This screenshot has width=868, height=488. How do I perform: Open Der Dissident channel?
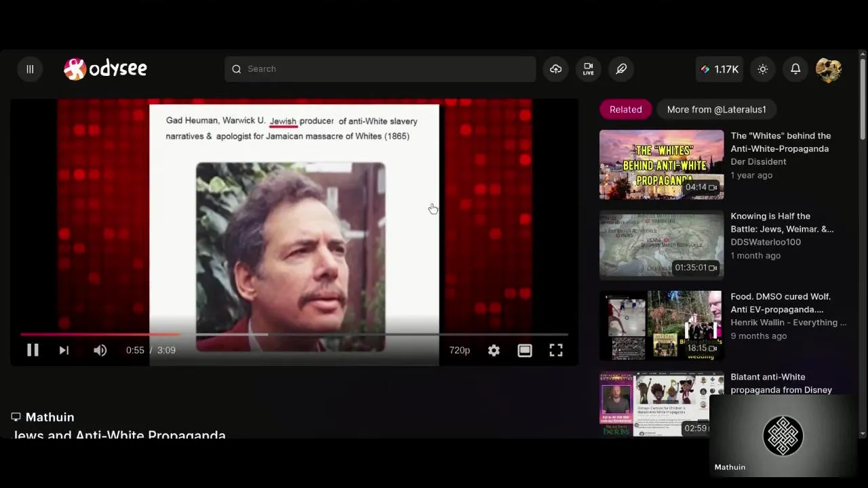(x=758, y=162)
